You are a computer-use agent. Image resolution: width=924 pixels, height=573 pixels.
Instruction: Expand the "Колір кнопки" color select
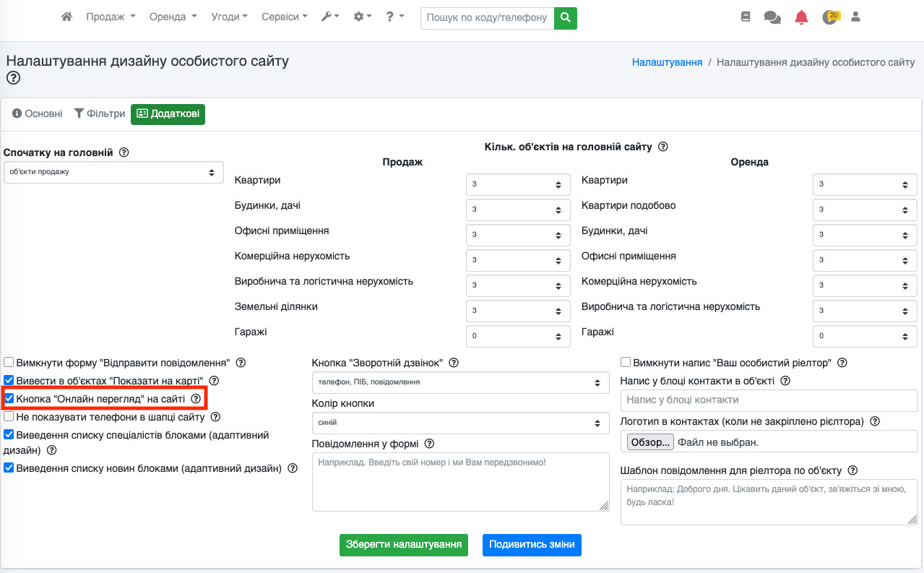pos(460,423)
